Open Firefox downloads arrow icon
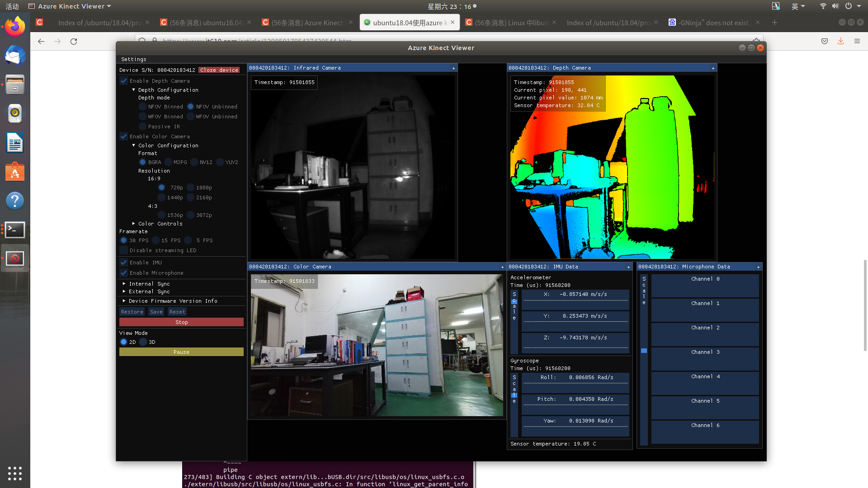This screenshot has width=868, height=488. click(x=840, y=41)
